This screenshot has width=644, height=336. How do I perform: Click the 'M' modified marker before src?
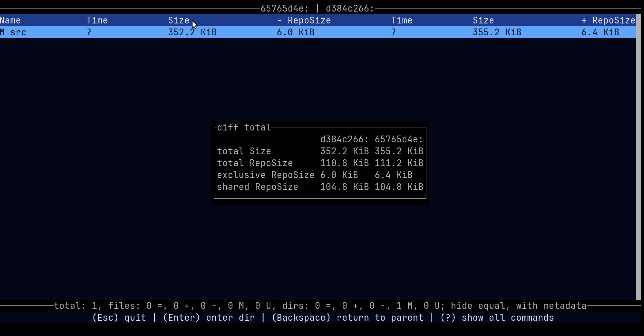(x=2, y=32)
